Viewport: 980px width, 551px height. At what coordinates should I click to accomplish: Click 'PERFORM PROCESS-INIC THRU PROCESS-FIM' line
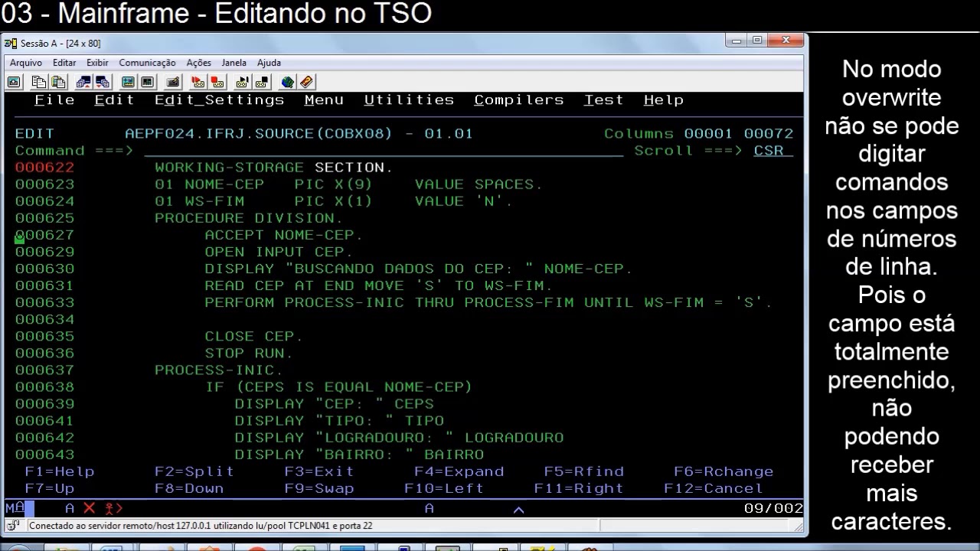pos(489,302)
